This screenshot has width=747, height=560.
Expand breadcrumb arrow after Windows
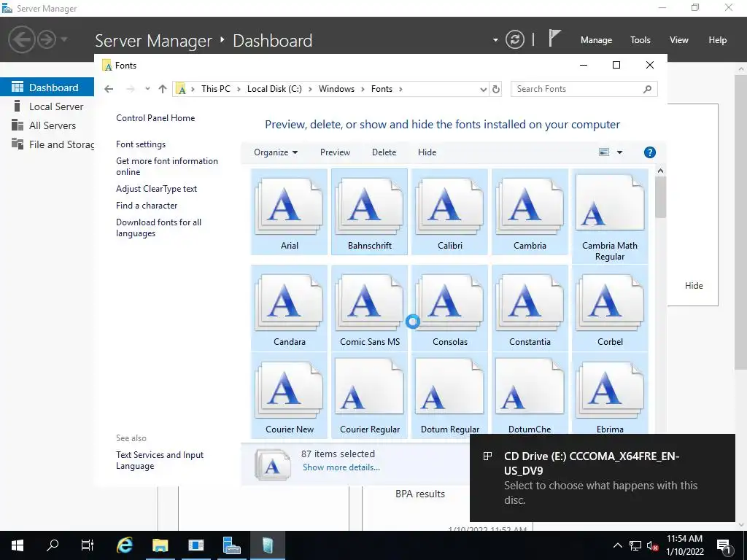pos(363,89)
